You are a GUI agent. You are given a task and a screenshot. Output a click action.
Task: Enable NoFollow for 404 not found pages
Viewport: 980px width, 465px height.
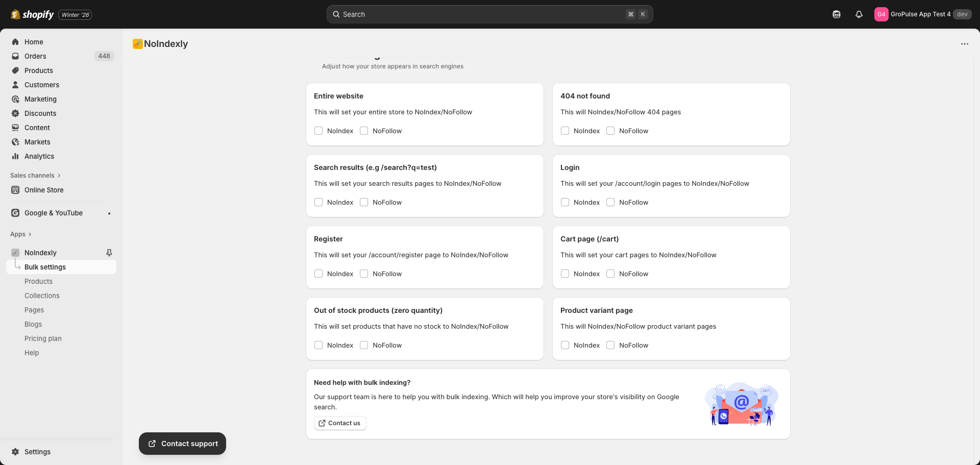click(x=610, y=131)
